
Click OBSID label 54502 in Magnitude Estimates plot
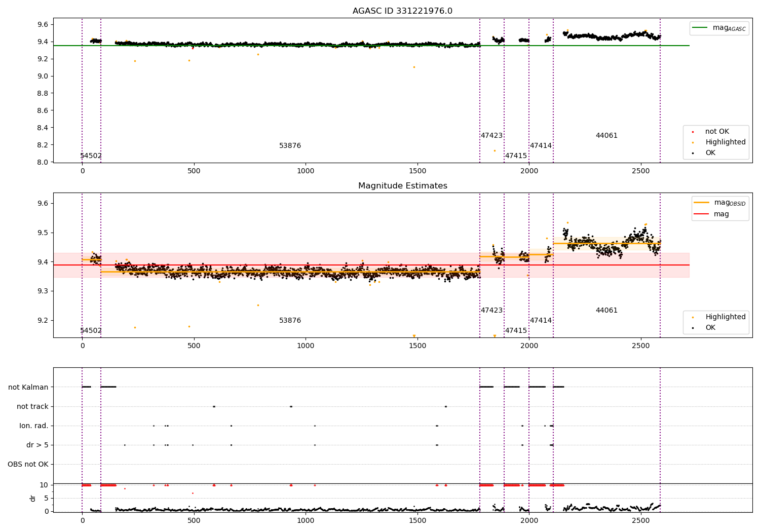pos(91,331)
